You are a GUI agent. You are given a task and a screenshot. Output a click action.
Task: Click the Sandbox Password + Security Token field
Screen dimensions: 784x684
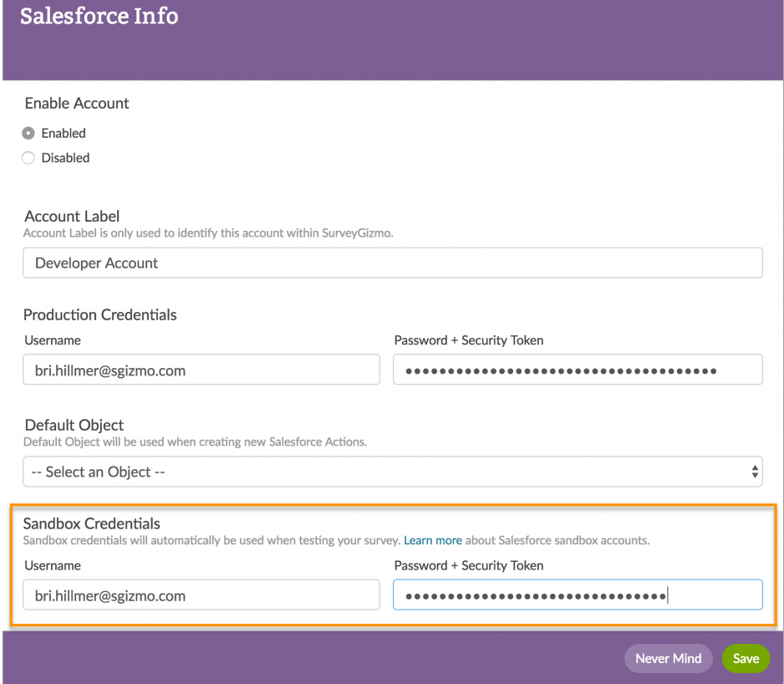coord(577,595)
